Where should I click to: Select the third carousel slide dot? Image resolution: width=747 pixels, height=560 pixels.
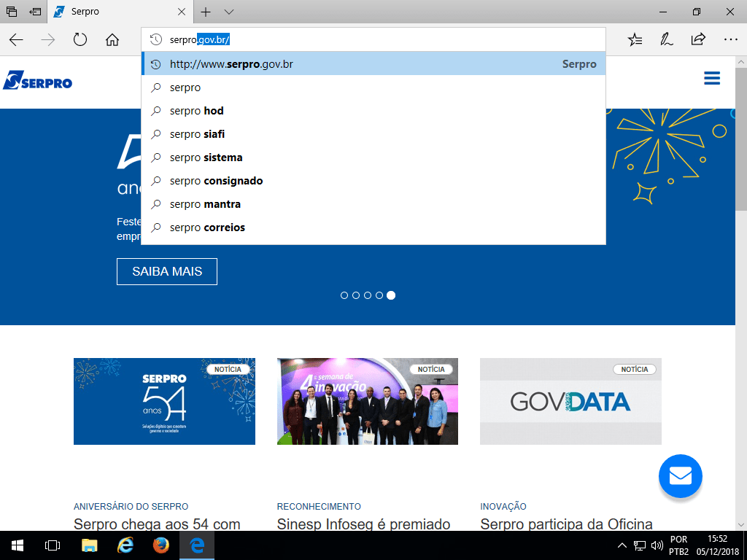[x=368, y=295]
